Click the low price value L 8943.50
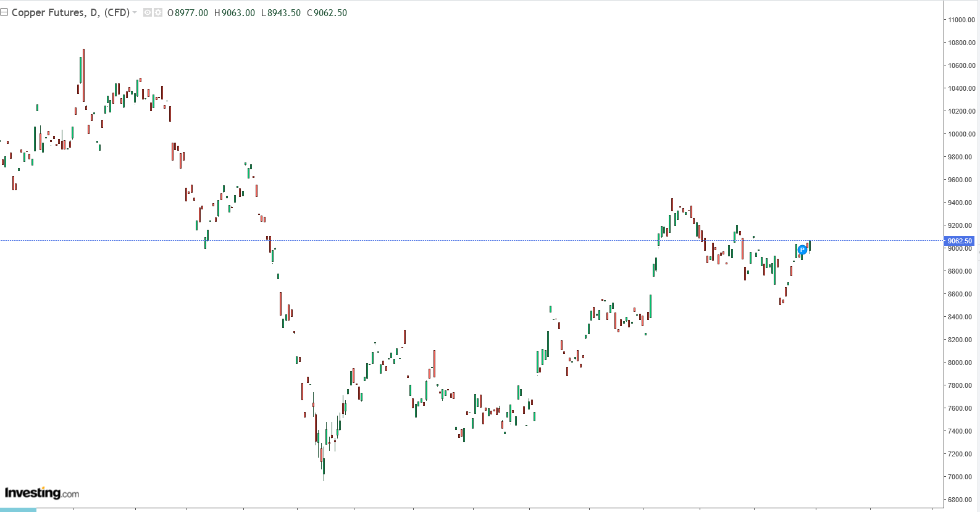The height and width of the screenshot is (512, 980). point(281,13)
